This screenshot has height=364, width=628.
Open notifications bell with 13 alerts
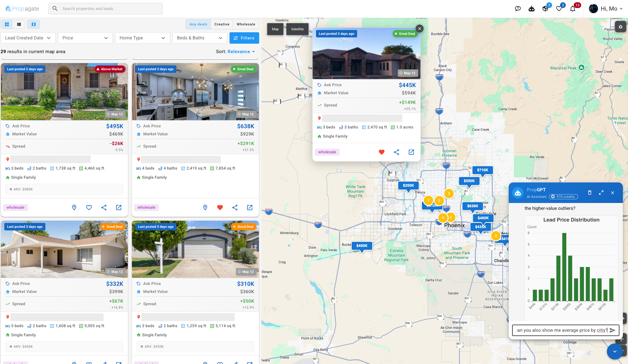(573, 9)
